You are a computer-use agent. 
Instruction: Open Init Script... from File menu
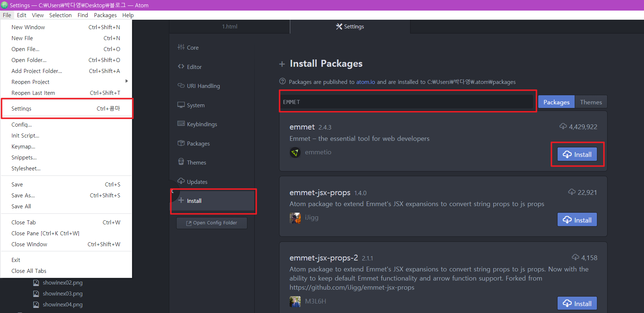(x=66, y=135)
